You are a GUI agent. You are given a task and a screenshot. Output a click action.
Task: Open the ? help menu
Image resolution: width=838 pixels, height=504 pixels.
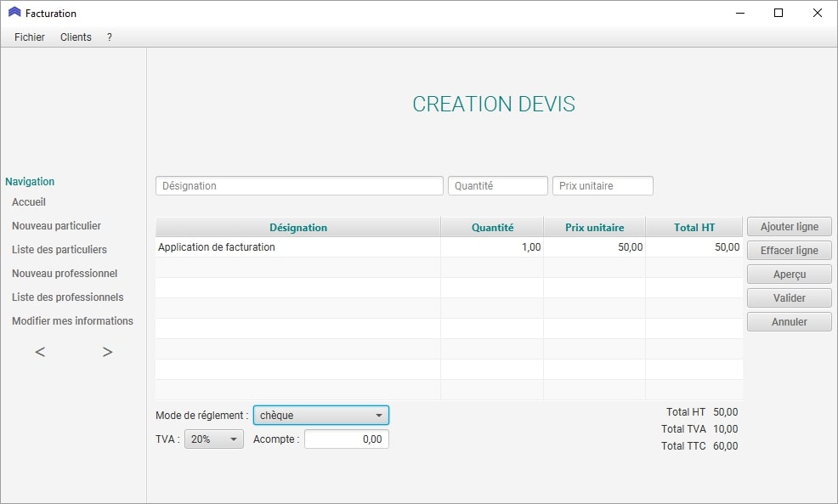click(x=110, y=37)
